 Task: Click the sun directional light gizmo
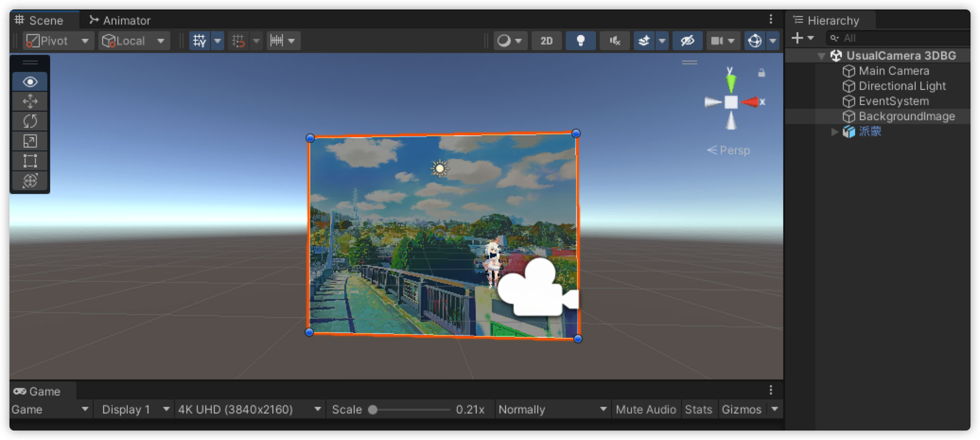[440, 168]
